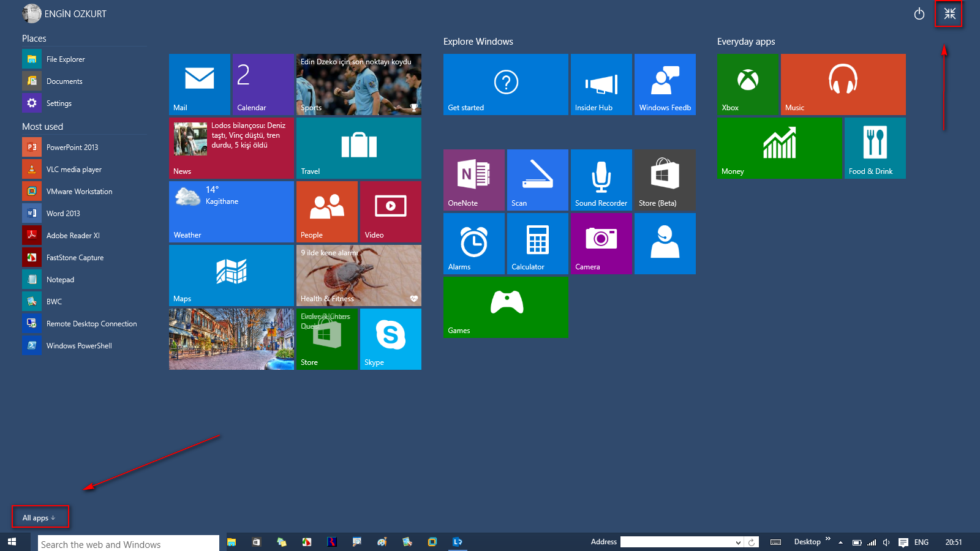Open the Windows Feedback tile
The image size is (980, 551).
point(665,84)
